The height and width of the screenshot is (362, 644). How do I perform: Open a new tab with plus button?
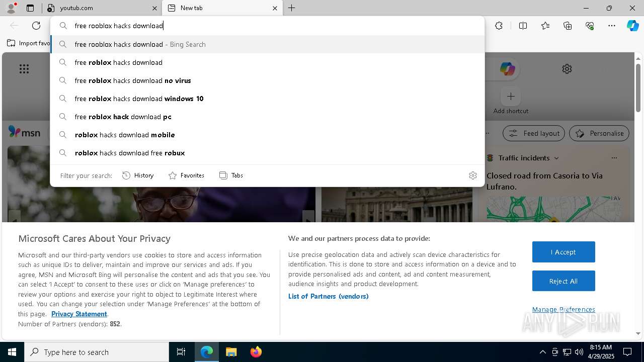pyautogui.click(x=291, y=8)
